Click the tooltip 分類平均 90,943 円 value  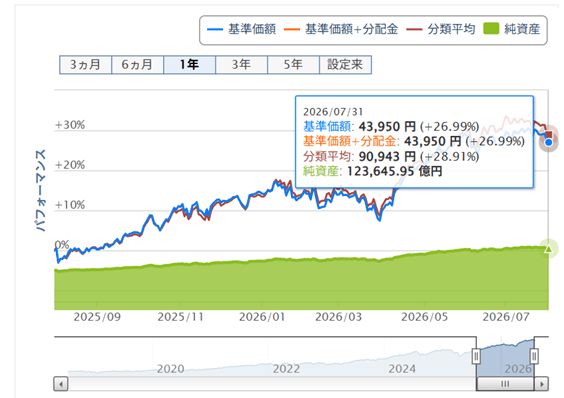click(387, 157)
